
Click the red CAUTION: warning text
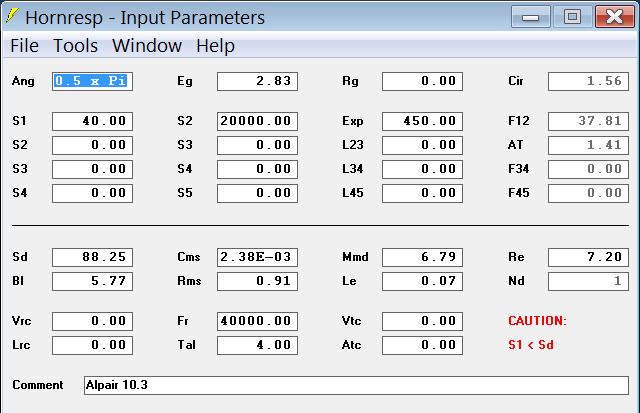(x=538, y=321)
